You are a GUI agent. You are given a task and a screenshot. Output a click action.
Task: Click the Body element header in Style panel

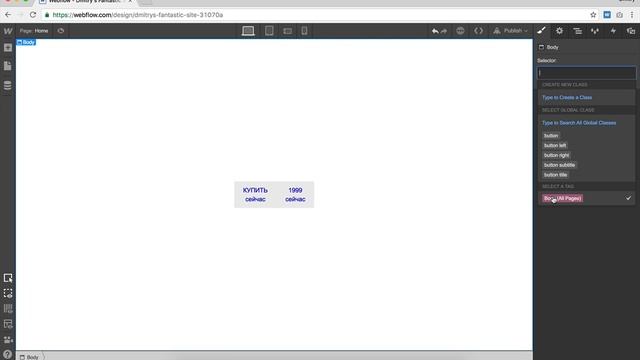(549, 47)
